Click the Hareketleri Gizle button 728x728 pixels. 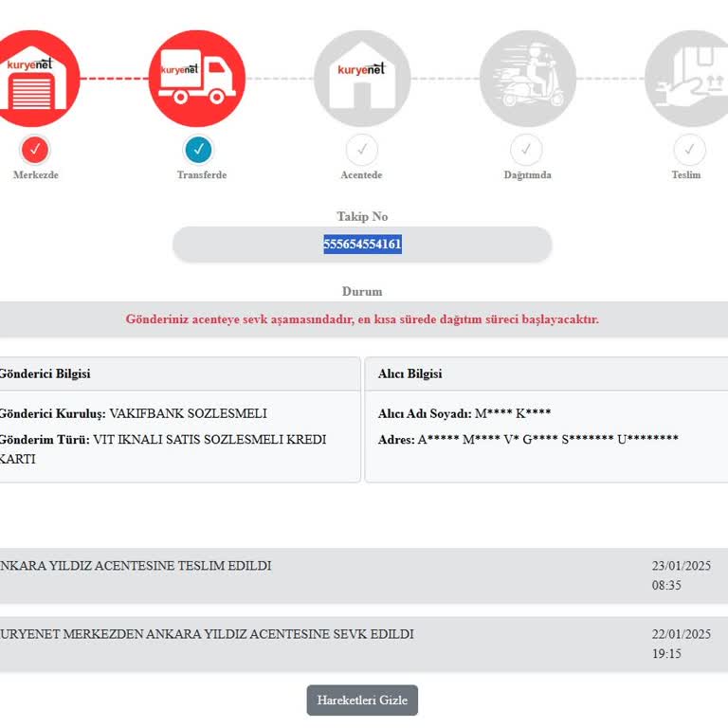pos(362,700)
